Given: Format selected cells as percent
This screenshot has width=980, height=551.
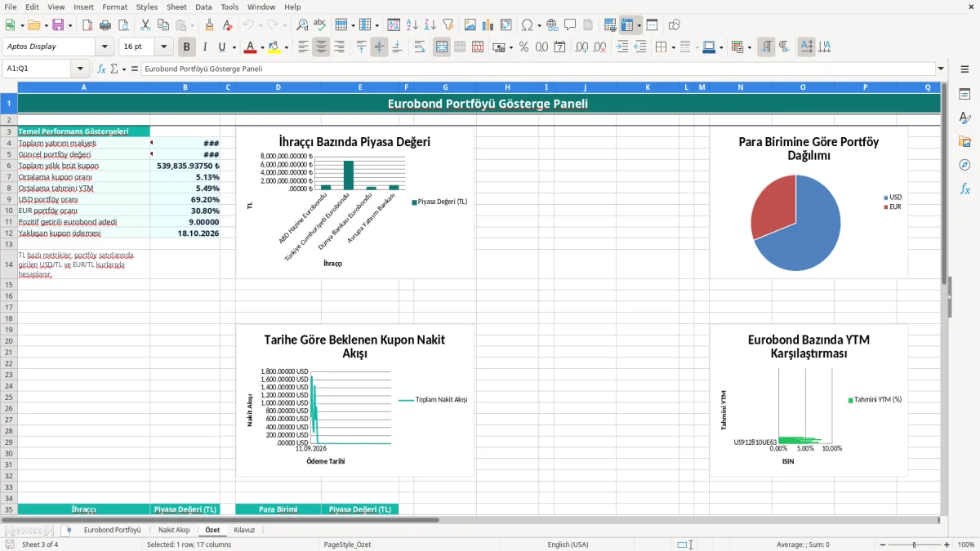Looking at the screenshot, I should [x=523, y=47].
